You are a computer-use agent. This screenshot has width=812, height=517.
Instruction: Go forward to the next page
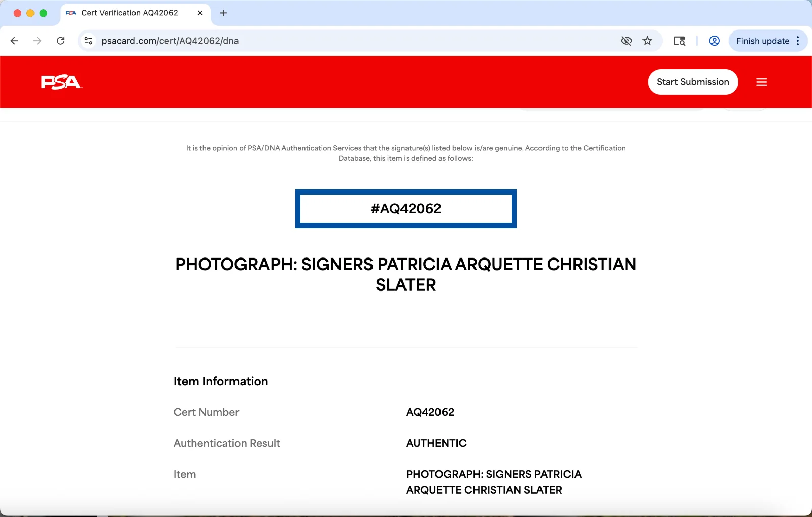coord(37,41)
